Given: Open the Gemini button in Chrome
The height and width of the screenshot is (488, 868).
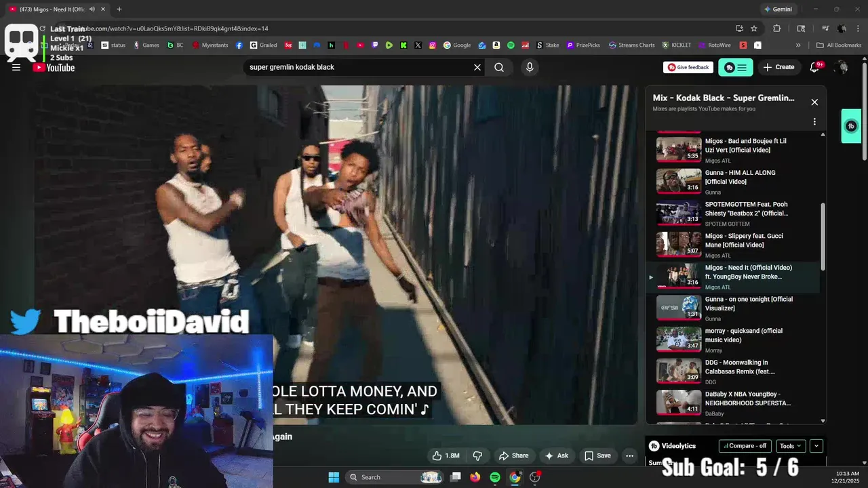Looking at the screenshot, I should (x=778, y=9).
